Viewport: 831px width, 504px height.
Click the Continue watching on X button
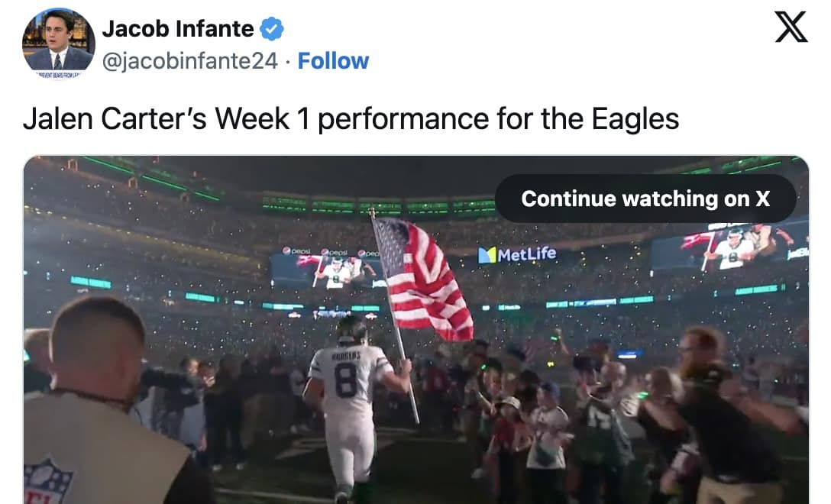[x=647, y=199]
